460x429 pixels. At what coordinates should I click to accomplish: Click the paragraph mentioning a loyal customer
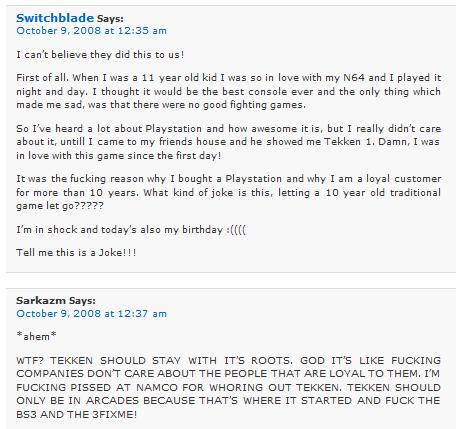[229, 192]
